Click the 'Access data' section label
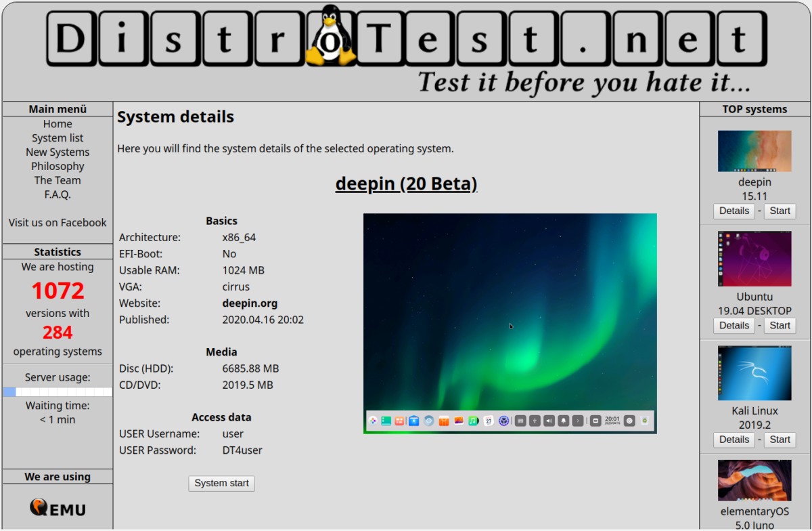 tap(221, 418)
